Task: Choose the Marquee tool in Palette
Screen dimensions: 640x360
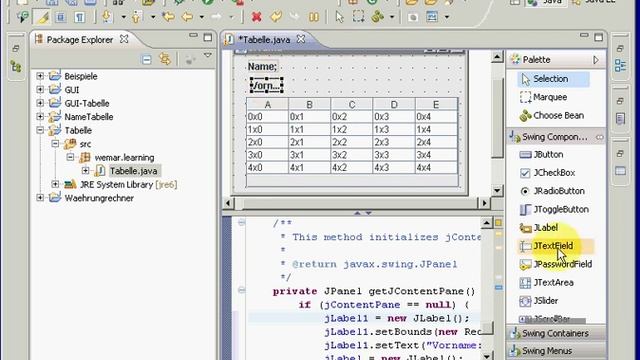Action: pyautogui.click(x=544, y=97)
